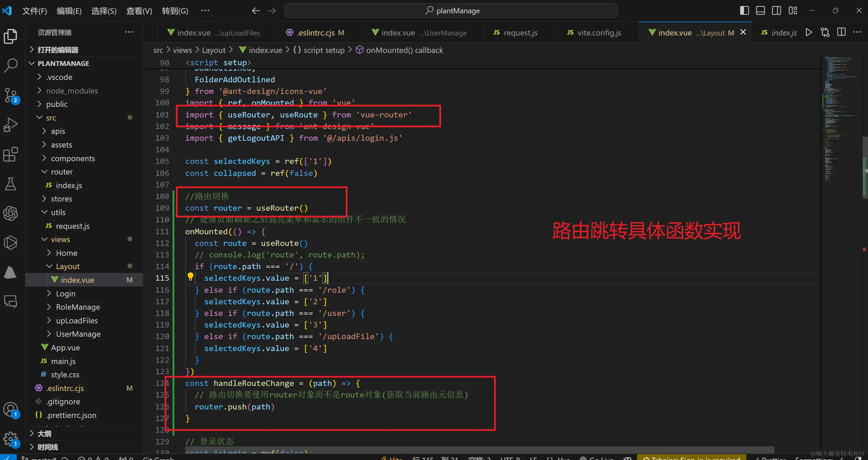868x460 pixels.
Task: Switch to index.vue UserManage tab
Action: click(423, 33)
